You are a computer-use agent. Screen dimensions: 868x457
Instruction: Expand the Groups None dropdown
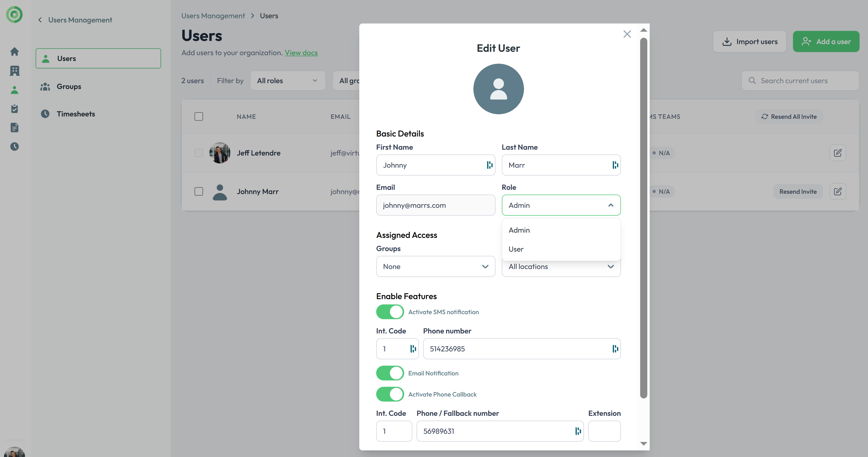tap(435, 267)
